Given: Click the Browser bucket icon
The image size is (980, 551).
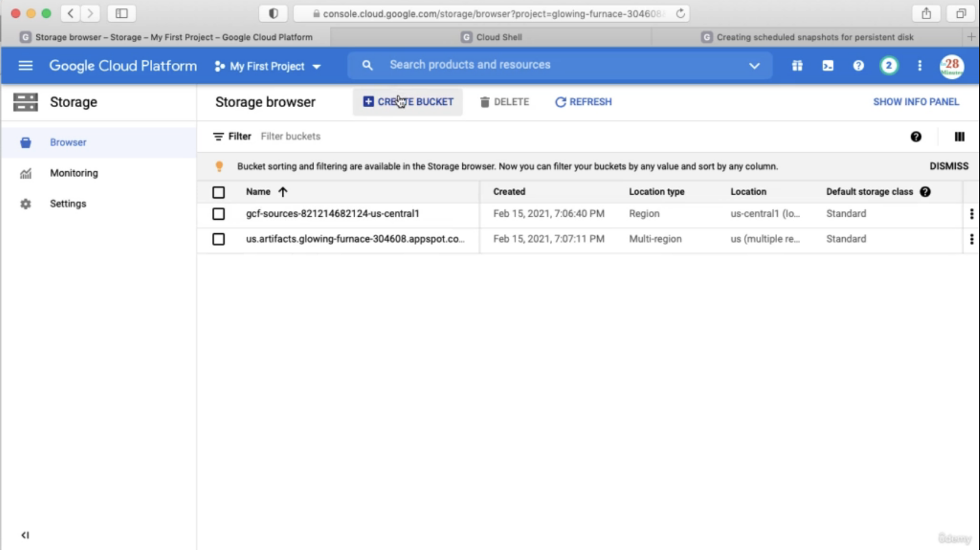Looking at the screenshot, I should click(25, 142).
